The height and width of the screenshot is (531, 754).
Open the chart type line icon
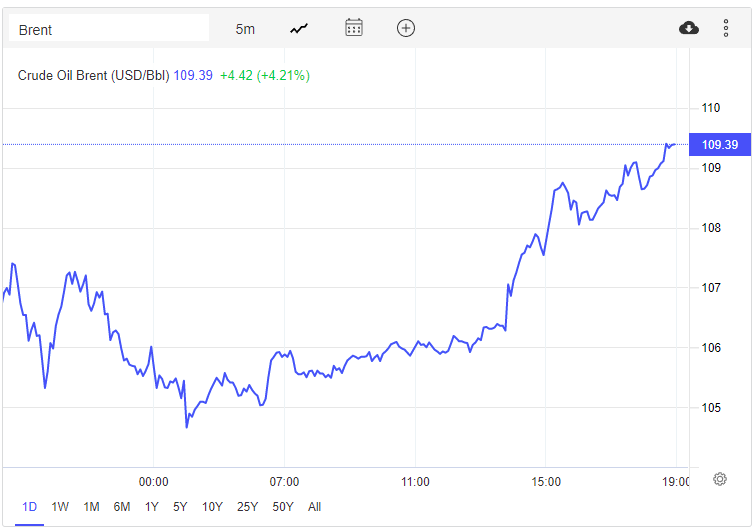click(299, 29)
